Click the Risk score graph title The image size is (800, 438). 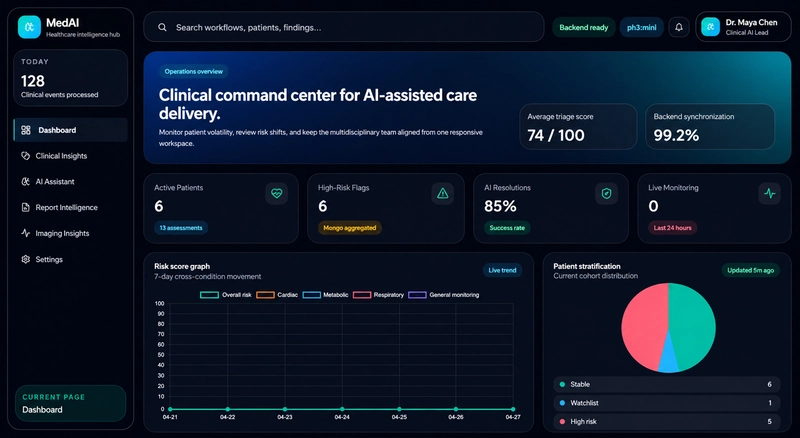pyautogui.click(x=182, y=266)
